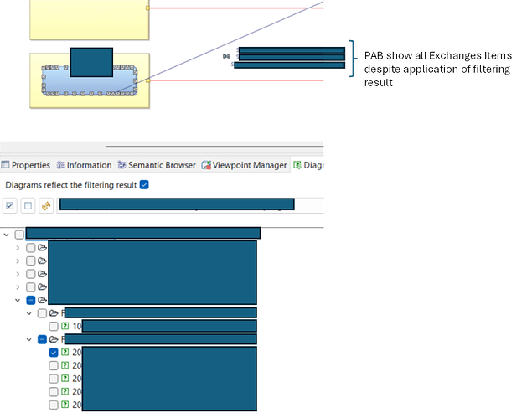Click the orange refresh arrows icon
This screenshot has width=532, height=418.
pos(46,205)
